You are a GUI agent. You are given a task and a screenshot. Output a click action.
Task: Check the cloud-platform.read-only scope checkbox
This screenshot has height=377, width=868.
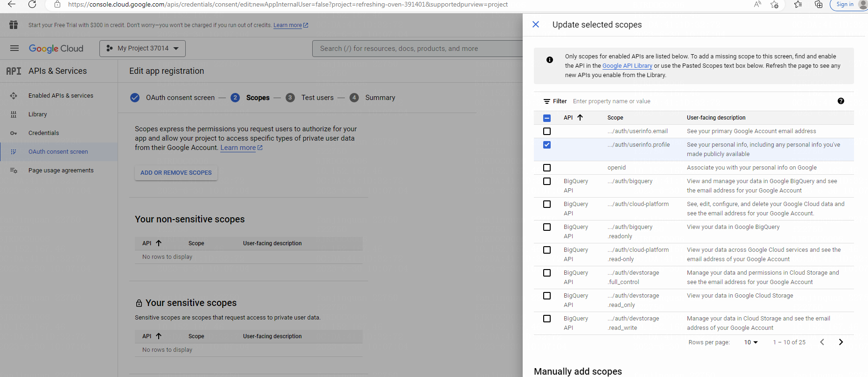pyautogui.click(x=547, y=250)
